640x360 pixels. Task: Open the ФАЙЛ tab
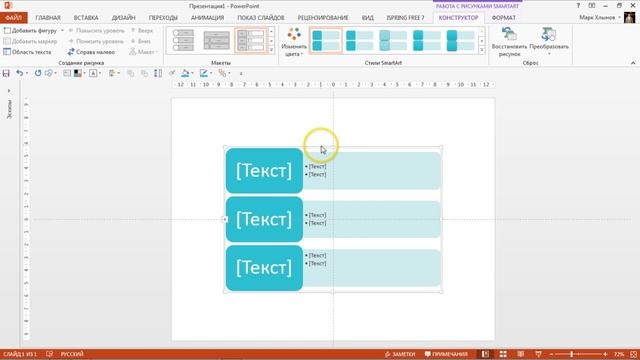pyautogui.click(x=13, y=18)
